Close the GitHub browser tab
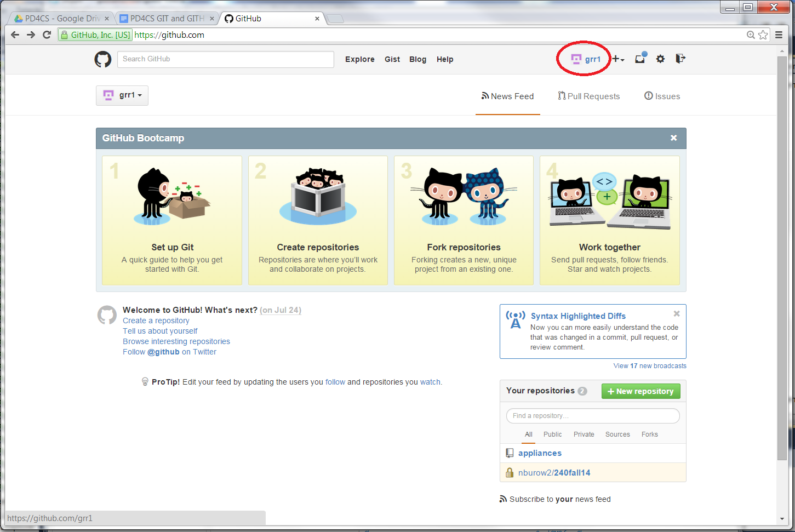 (x=317, y=19)
